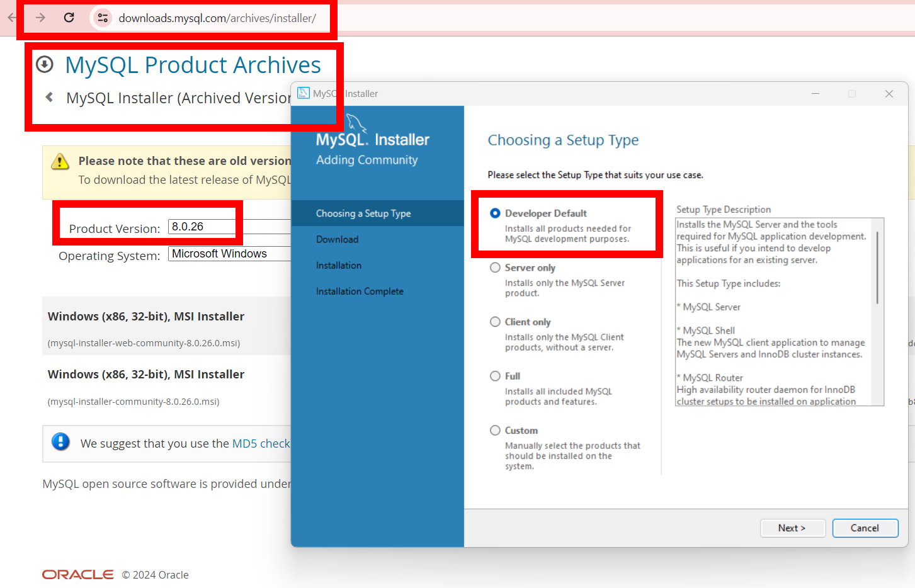
Task: Click the Oracle logo in footer
Action: click(x=77, y=574)
